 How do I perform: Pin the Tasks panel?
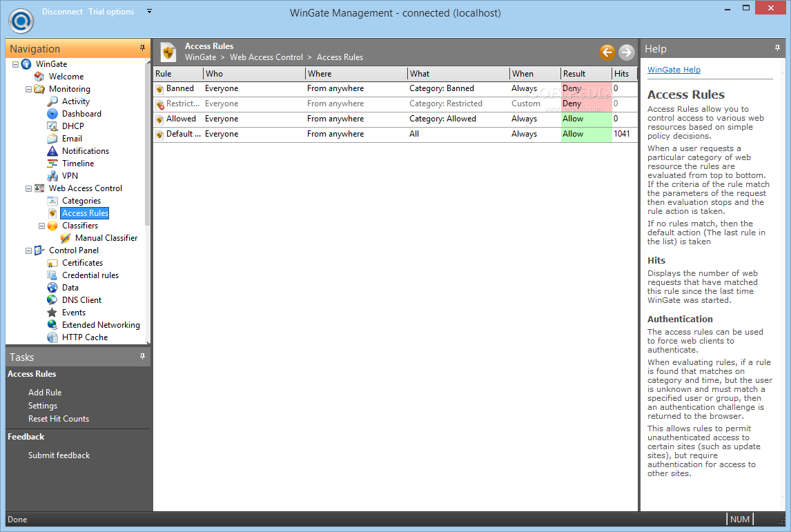click(142, 356)
